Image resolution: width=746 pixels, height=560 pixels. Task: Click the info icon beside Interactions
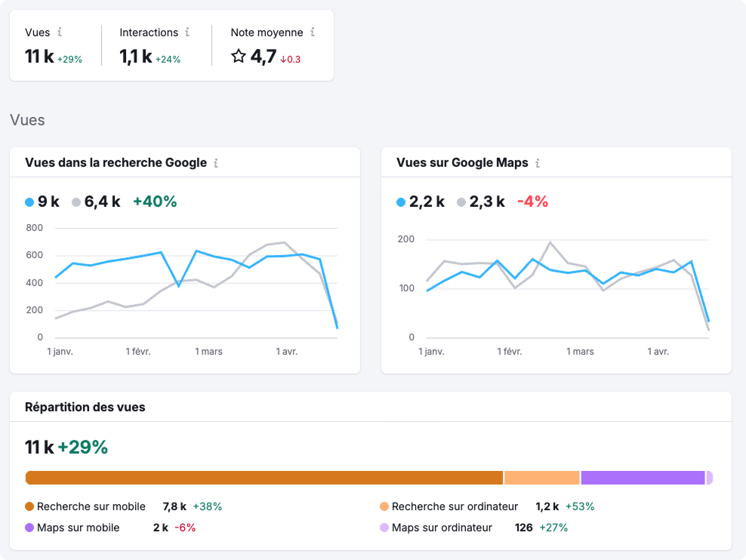coord(187,32)
